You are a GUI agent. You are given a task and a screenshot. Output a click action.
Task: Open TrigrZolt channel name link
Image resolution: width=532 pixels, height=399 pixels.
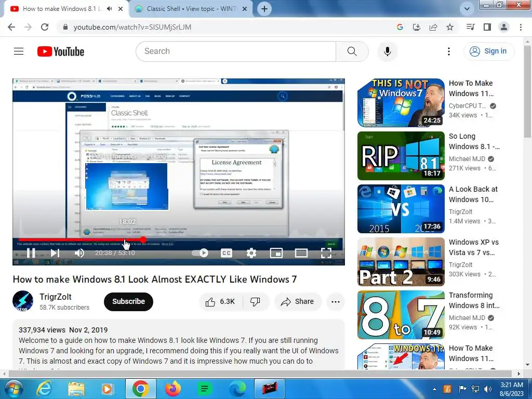55,297
